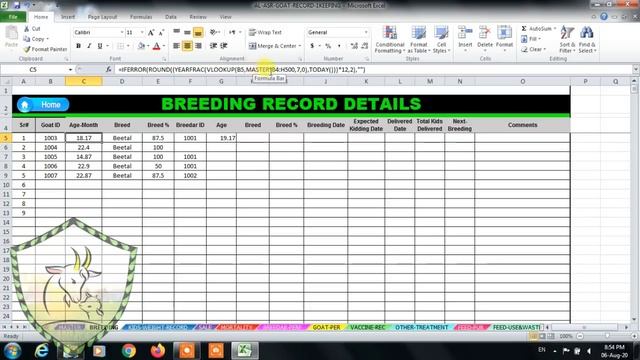Switch to Formulas ribbon tab
The image size is (640, 360).
pos(141,17)
